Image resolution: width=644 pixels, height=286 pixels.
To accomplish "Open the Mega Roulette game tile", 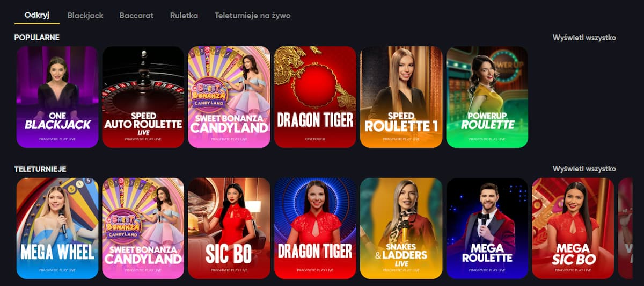I will (x=487, y=228).
